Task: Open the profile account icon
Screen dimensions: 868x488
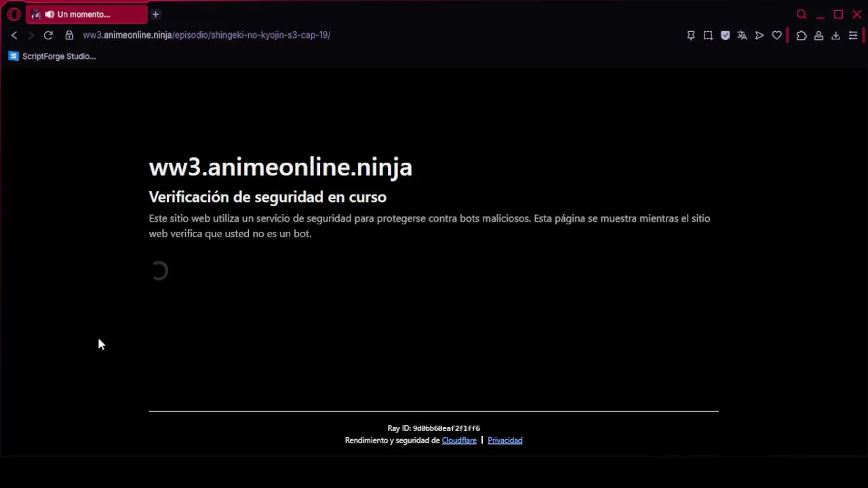Action: pyautogui.click(x=818, y=35)
